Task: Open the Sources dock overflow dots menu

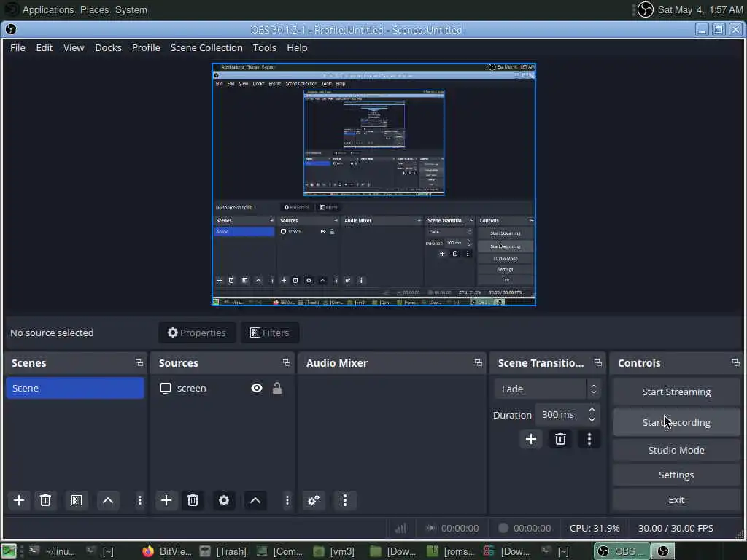Action: coord(287,500)
